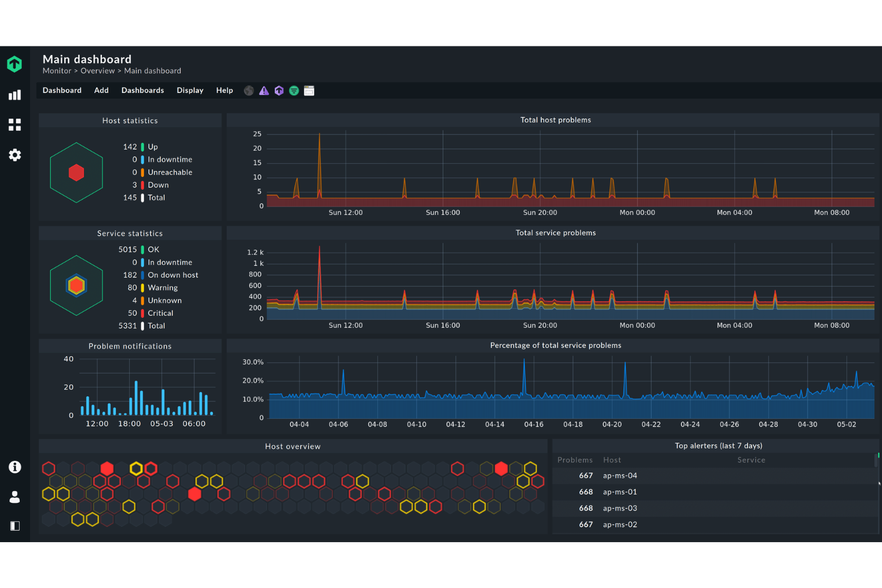
Task: Open the Display menu
Action: click(x=190, y=90)
